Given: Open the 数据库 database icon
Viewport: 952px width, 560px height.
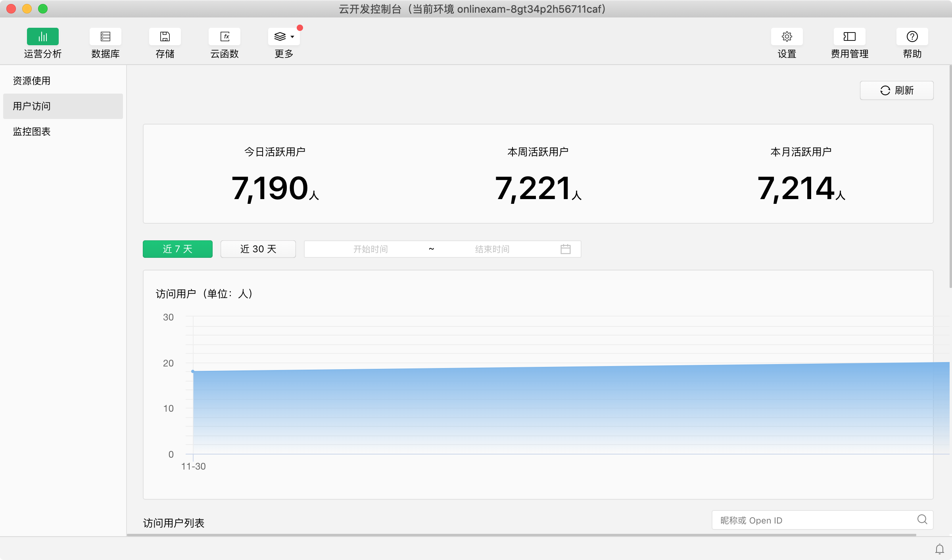Looking at the screenshot, I should [x=105, y=36].
